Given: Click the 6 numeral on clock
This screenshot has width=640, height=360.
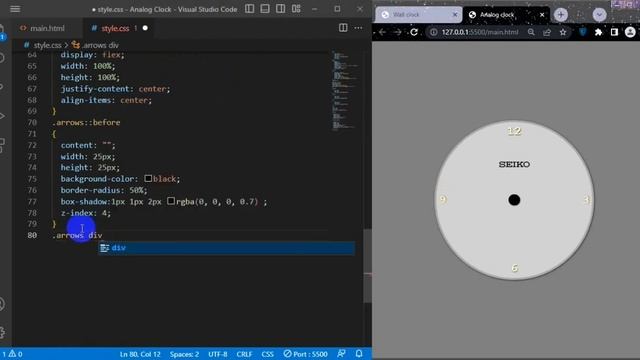Looking at the screenshot, I should pos(514,268).
